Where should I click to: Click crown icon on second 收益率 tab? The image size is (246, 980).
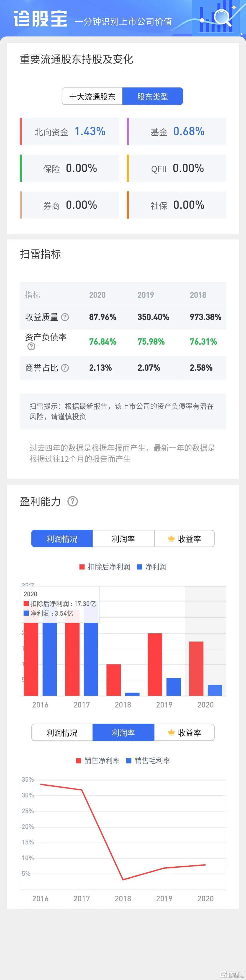(171, 732)
